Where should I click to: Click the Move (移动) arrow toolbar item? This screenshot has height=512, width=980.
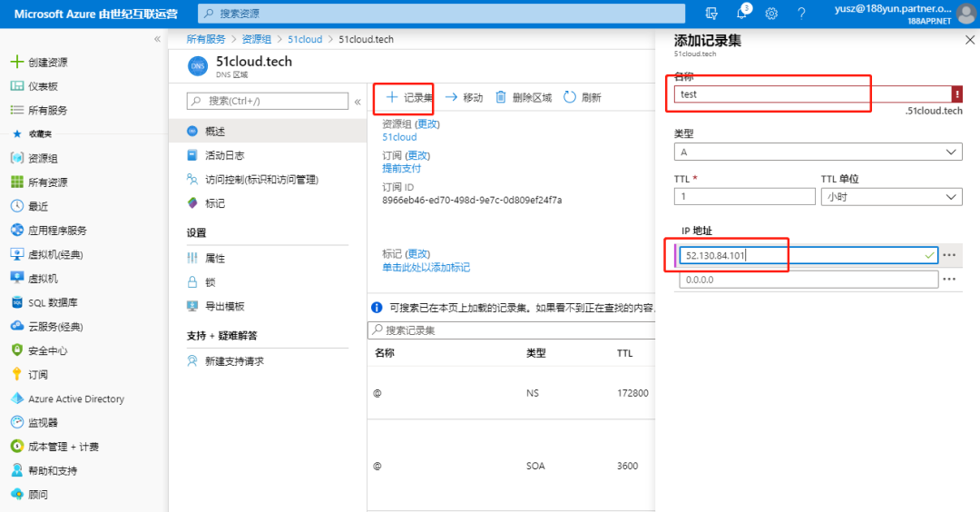click(x=464, y=97)
